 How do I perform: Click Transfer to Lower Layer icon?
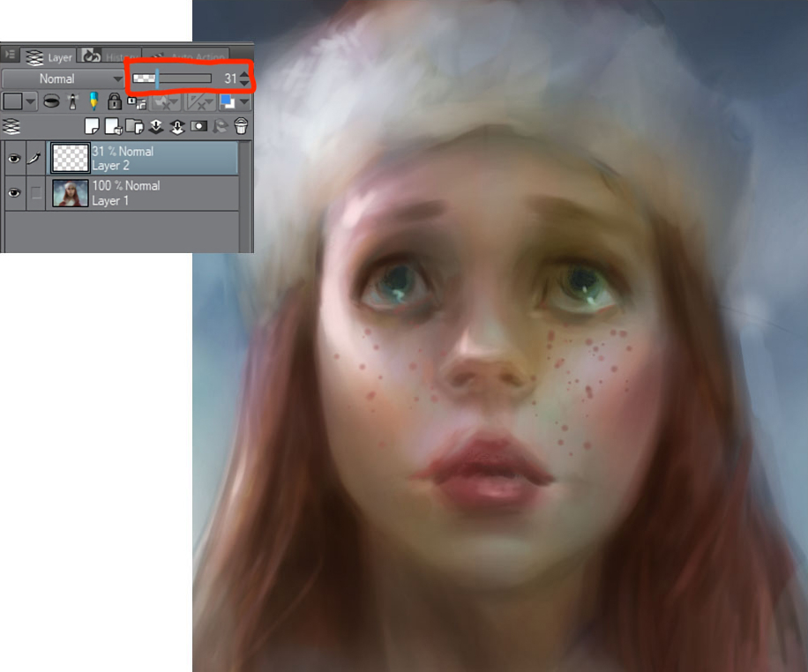[156, 126]
